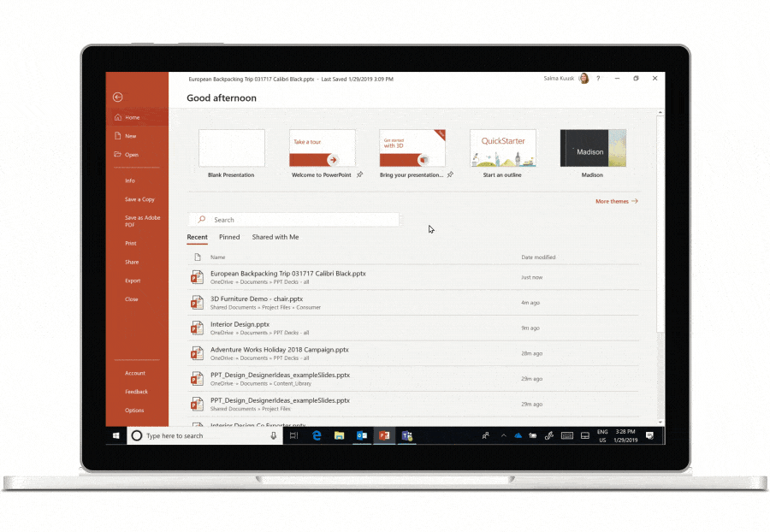The width and height of the screenshot is (770, 532).
Task: Switch to the Pinned tab
Action: coord(229,237)
